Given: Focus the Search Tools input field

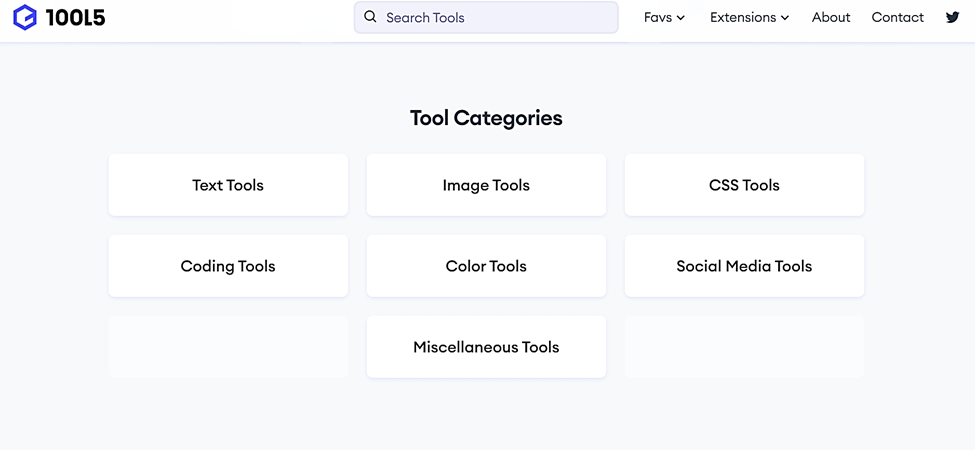Looking at the screenshot, I should [x=486, y=17].
